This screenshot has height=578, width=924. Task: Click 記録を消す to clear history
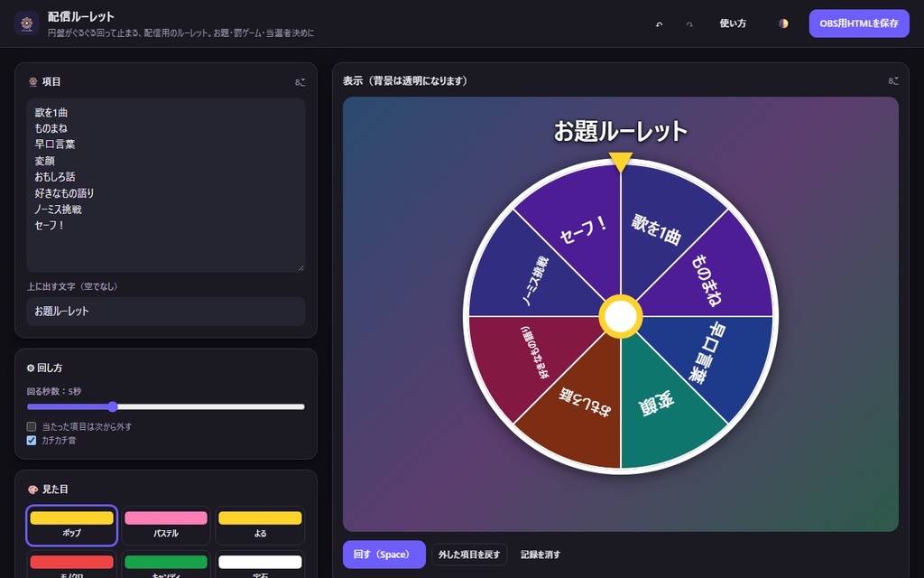click(541, 555)
